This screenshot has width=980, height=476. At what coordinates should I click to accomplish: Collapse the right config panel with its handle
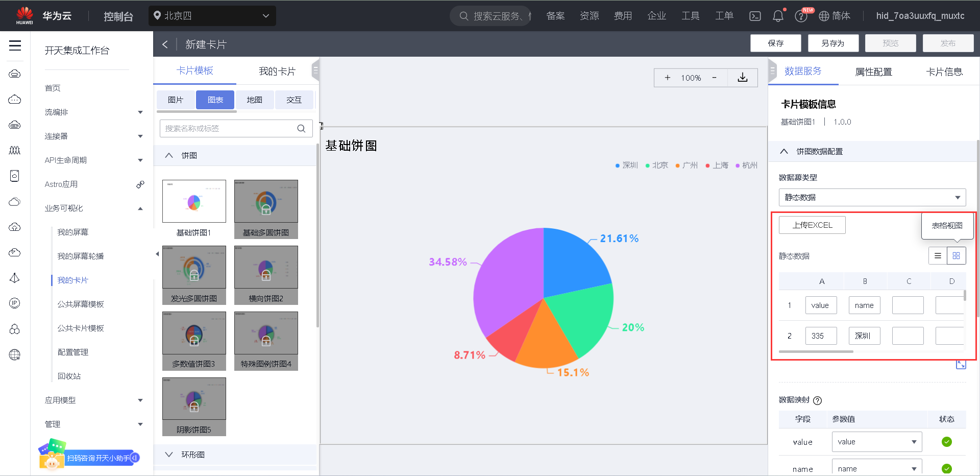pyautogui.click(x=772, y=70)
